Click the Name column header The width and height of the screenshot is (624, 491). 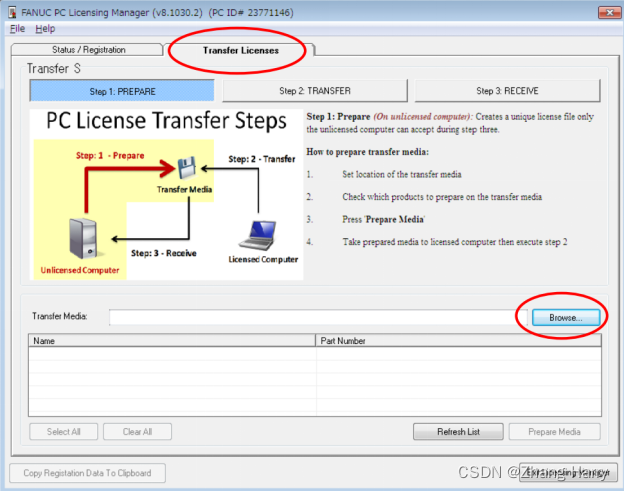point(172,341)
